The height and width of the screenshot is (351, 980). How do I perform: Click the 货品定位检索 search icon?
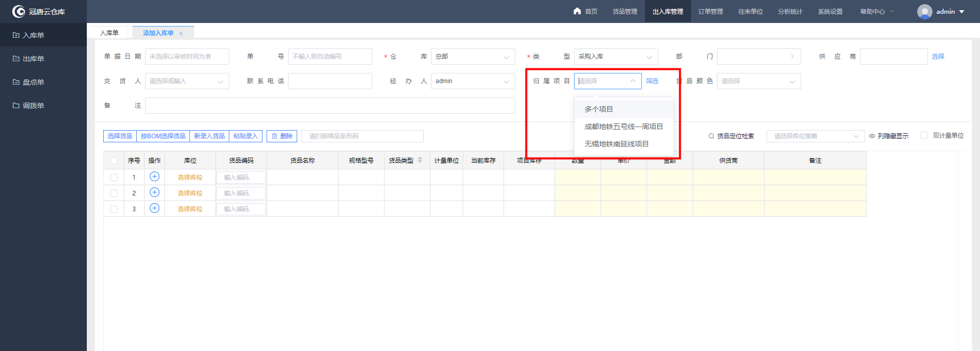coord(711,136)
